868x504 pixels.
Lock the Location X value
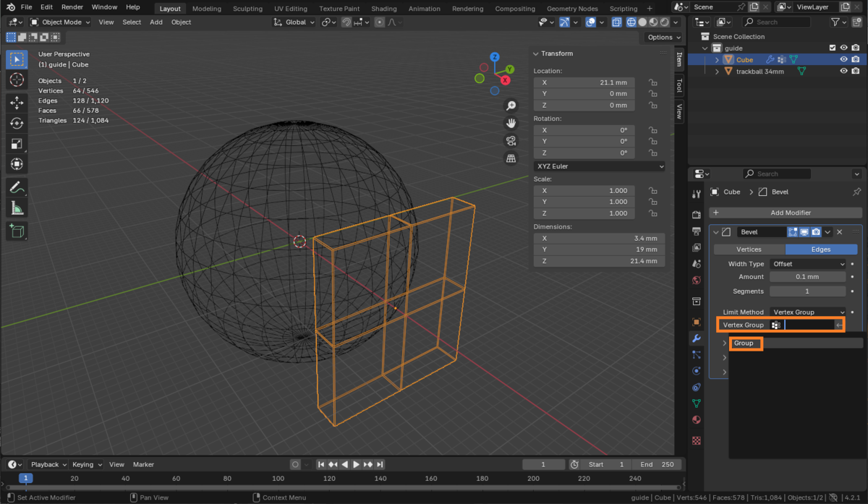point(652,82)
